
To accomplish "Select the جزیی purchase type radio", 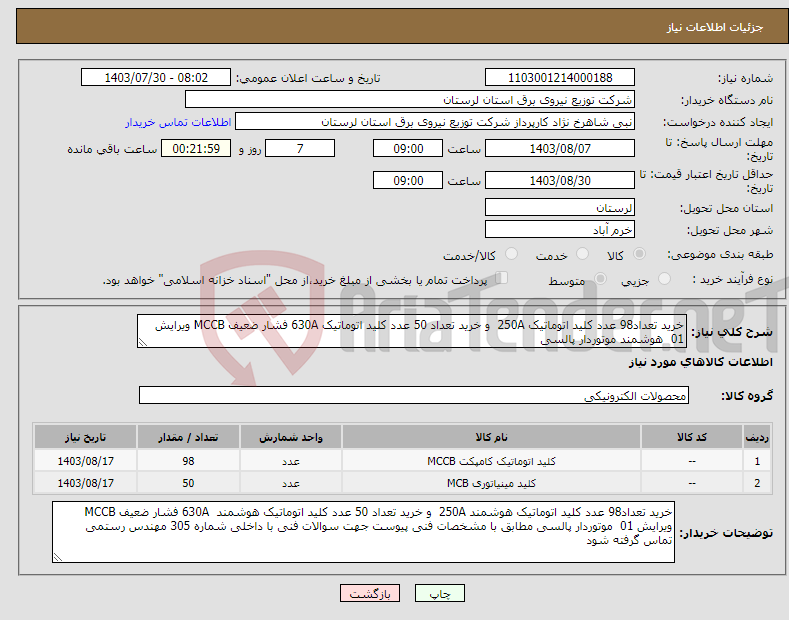I will click(x=664, y=279).
